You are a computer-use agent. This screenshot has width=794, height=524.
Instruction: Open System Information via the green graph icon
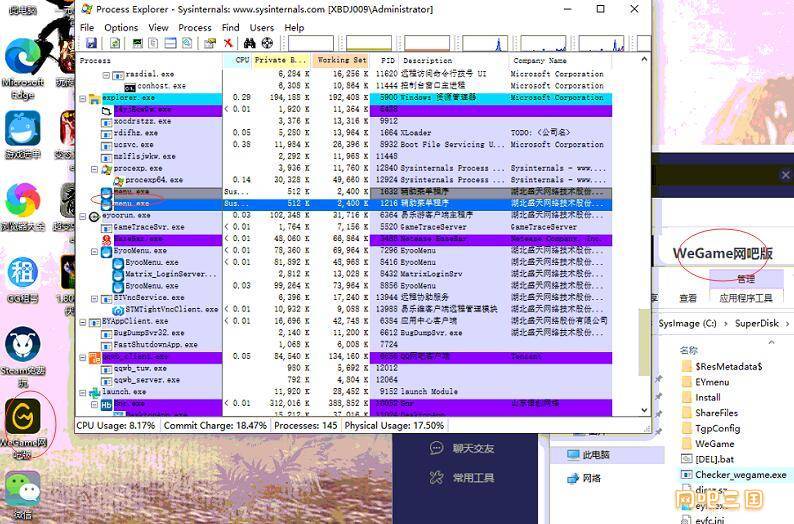(x=137, y=43)
